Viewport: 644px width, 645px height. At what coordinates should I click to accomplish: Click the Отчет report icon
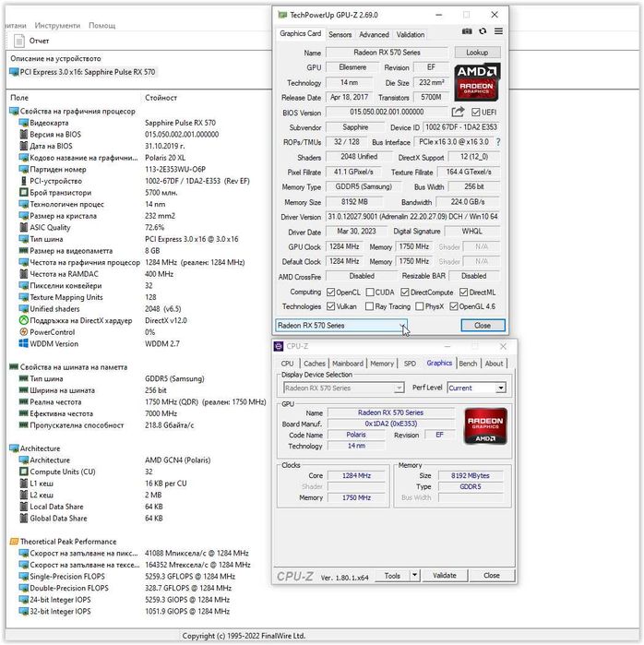point(19,41)
